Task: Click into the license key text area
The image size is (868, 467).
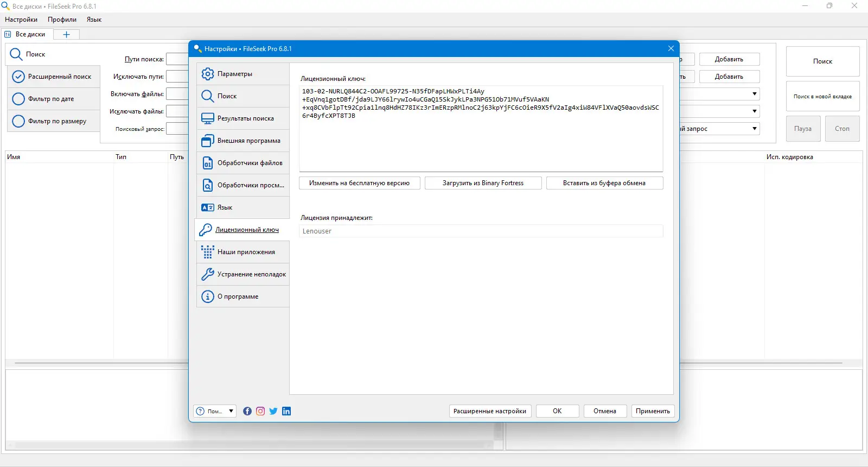Action: (481, 128)
